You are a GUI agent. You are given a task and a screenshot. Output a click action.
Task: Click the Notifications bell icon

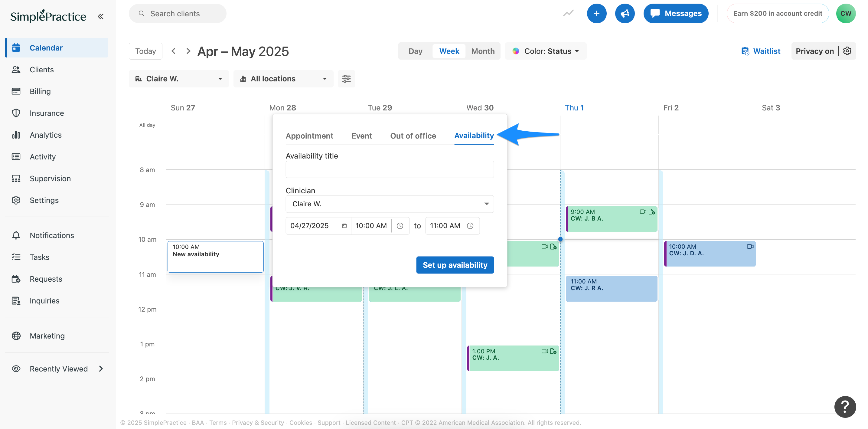pyautogui.click(x=16, y=235)
